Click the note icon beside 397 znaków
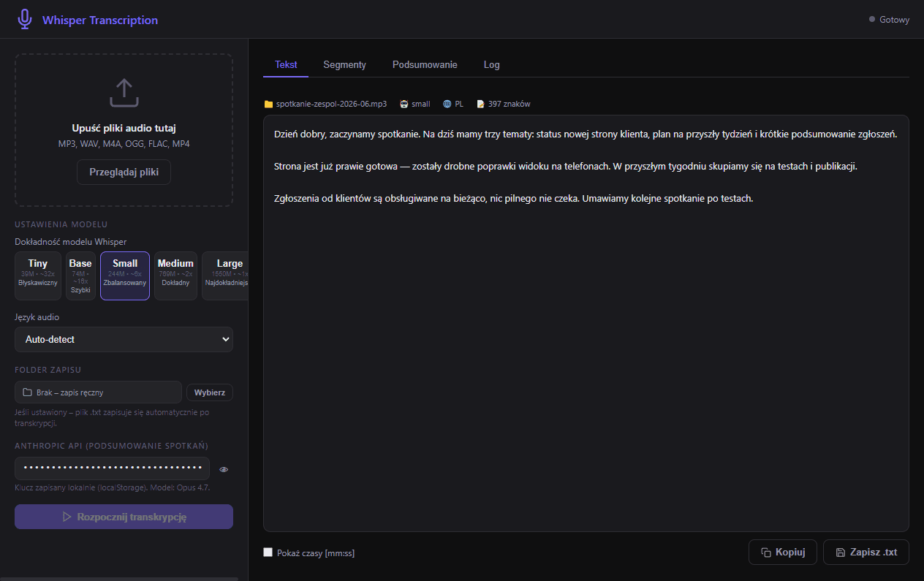Image resolution: width=924 pixels, height=581 pixels. click(x=480, y=105)
